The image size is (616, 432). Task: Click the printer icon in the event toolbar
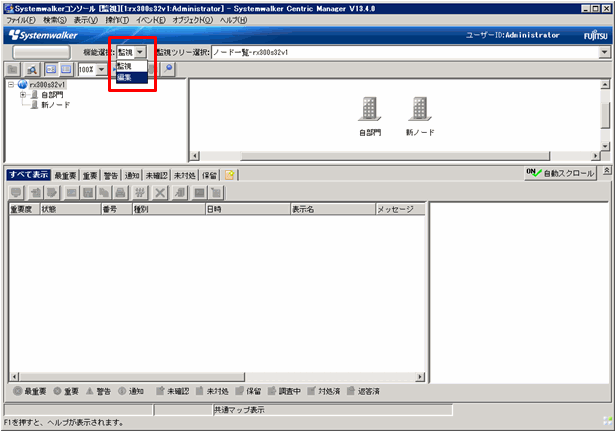(120, 193)
